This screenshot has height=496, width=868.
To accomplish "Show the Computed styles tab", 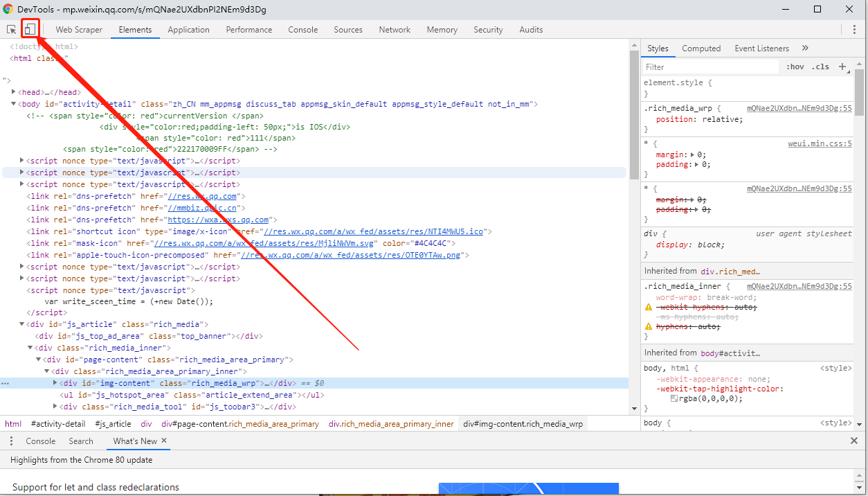I will 701,48.
